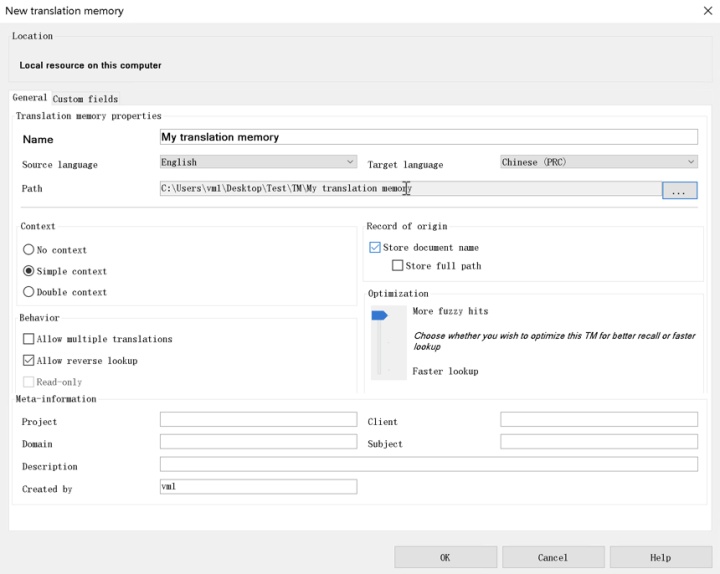The width and height of the screenshot is (720, 574).
Task: Confirm with the OK button
Action: click(x=445, y=557)
